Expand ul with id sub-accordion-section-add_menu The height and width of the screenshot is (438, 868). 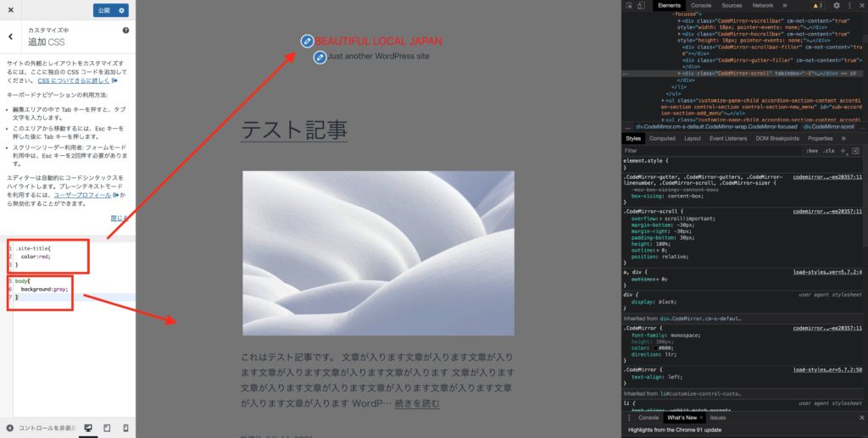click(663, 101)
